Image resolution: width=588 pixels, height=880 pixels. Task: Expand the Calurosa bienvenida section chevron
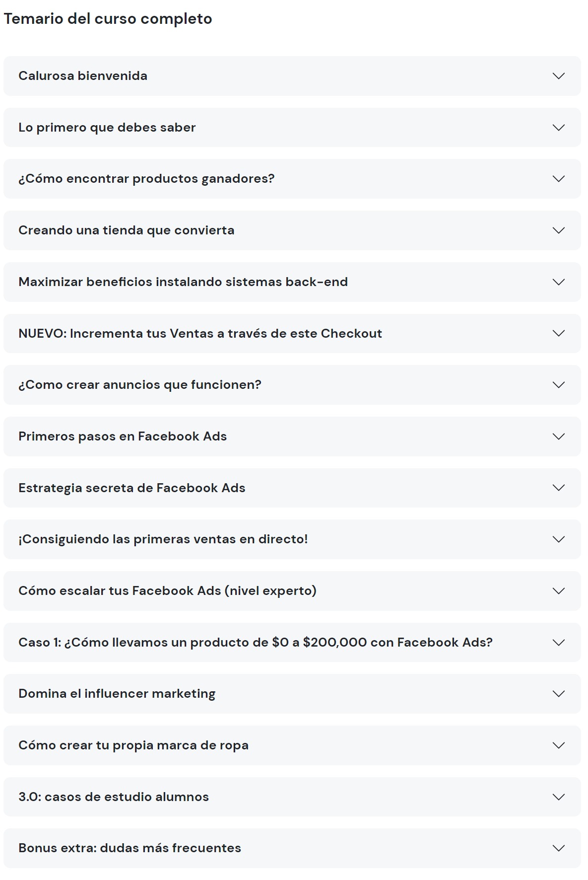click(x=558, y=76)
